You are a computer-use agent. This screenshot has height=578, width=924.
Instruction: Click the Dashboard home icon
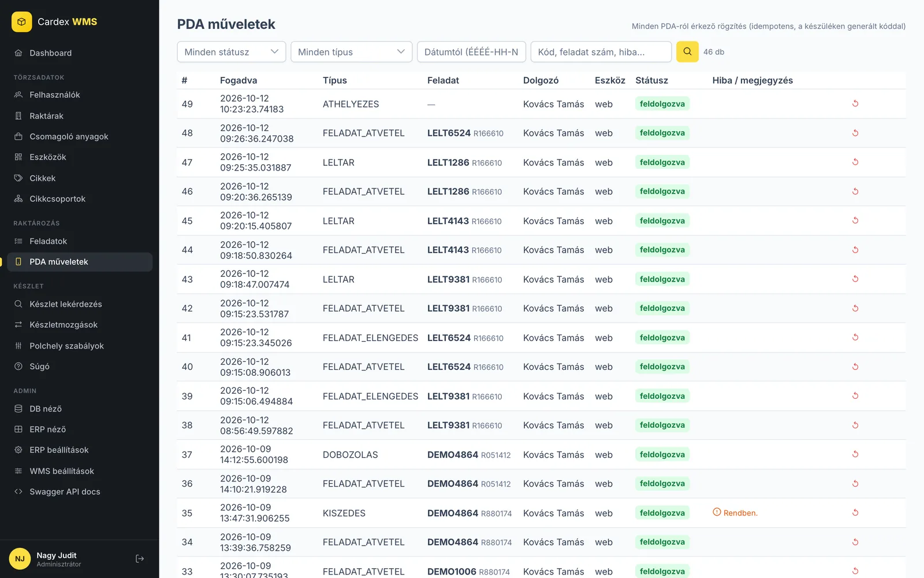pyautogui.click(x=18, y=53)
